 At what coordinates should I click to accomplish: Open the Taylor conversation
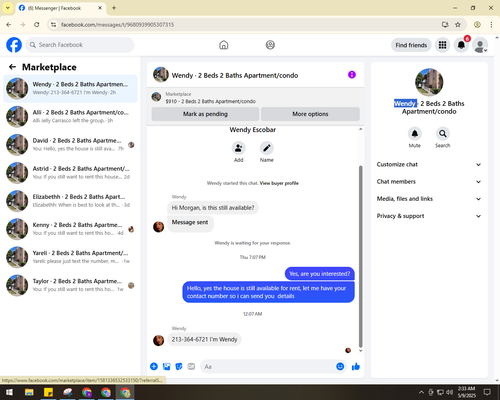70,285
